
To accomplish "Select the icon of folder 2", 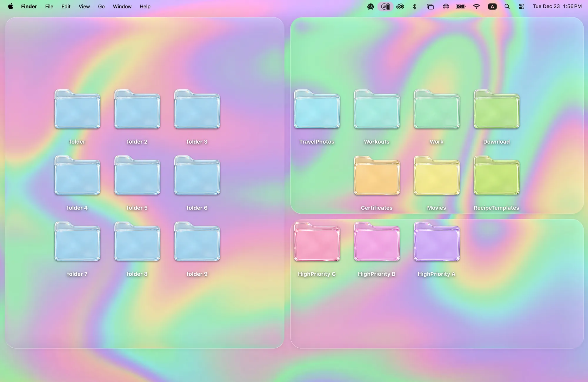I will pos(137,109).
